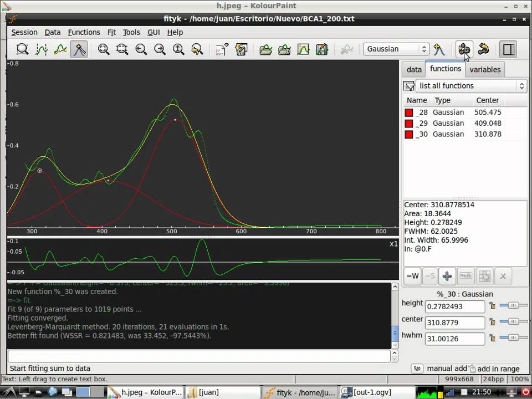Toggle the add-peak mode tool
The height and width of the screenshot is (399, 532).
[79, 49]
